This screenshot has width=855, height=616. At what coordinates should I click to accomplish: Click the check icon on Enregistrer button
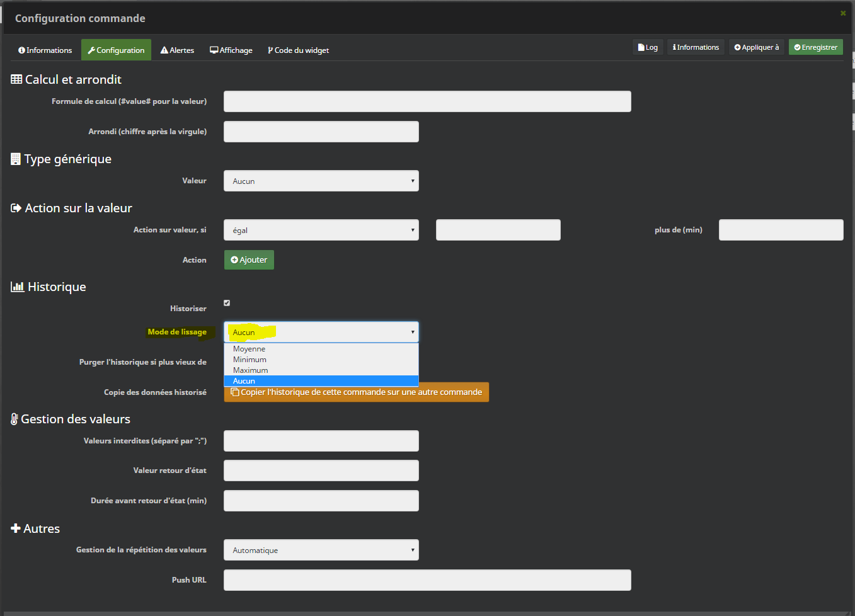point(797,47)
